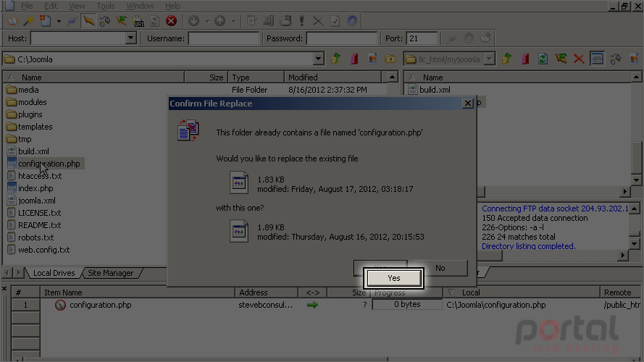
Task: Click the new document toolbar icon
Action: [45, 21]
